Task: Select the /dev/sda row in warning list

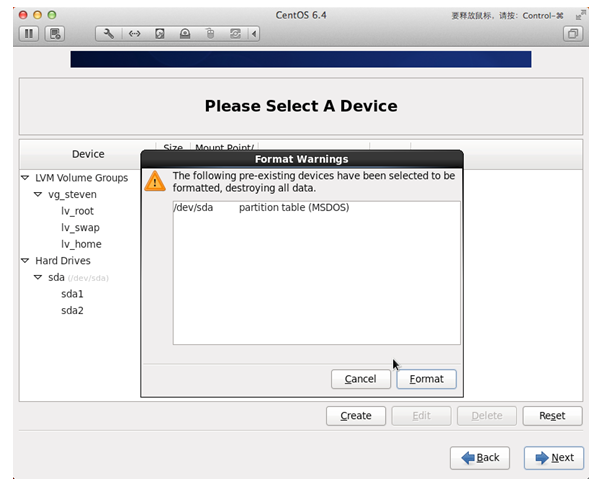Action: pyautogui.click(x=262, y=208)
